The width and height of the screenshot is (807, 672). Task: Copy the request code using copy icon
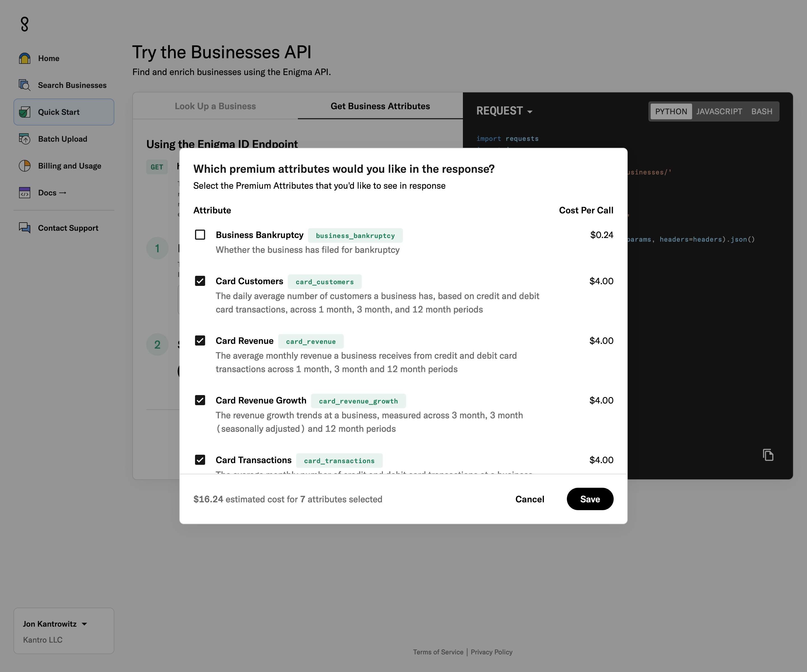(x=768, y=455)
